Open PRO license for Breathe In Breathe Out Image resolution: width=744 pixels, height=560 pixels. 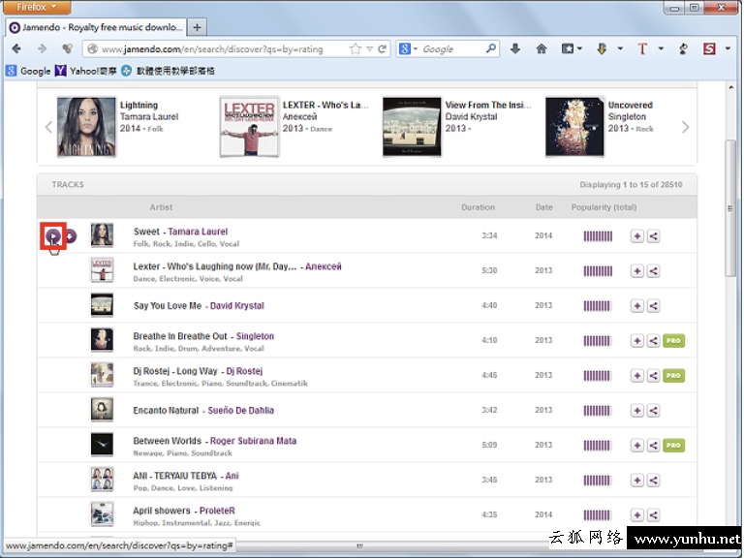coord(673,340)
